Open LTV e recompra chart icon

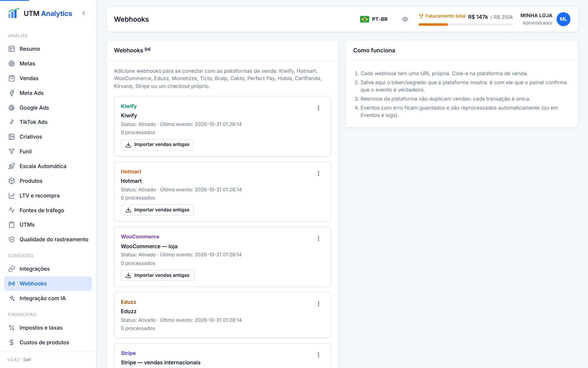(x=12, y=195)
